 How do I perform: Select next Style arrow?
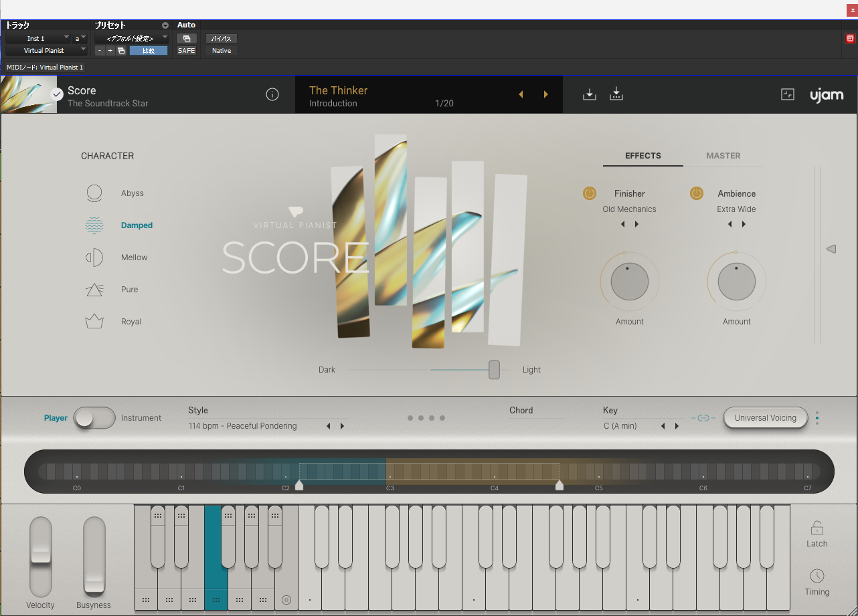pyautogui.click(x=342, y=426)
